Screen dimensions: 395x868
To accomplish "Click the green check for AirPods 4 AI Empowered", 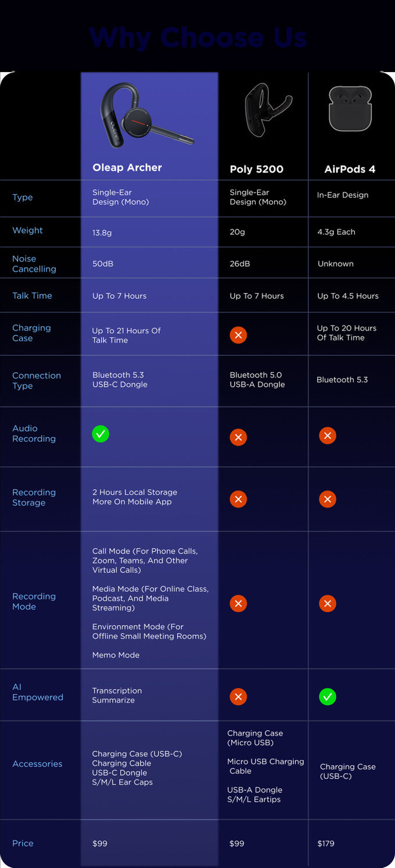I will click(x=328, y=696).
